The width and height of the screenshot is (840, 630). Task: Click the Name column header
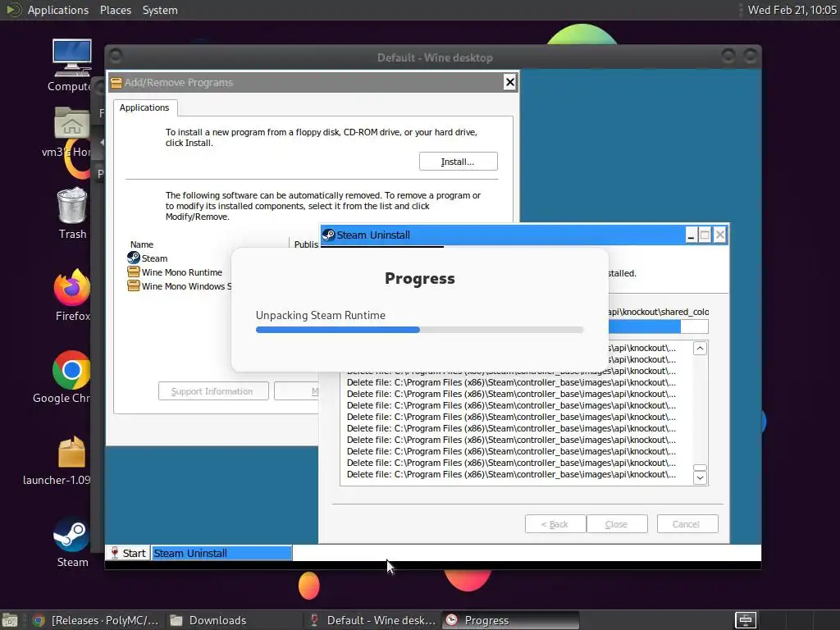(x=142, y=244)
